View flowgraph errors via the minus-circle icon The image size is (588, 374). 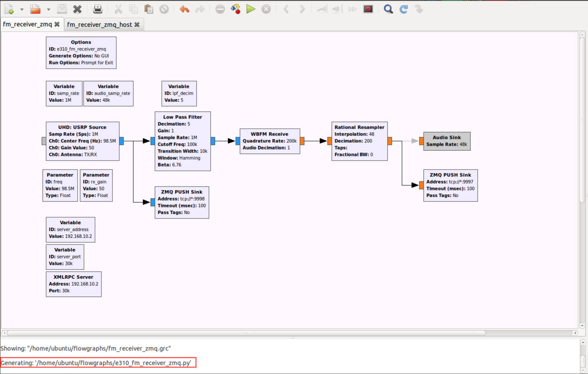(220, 9)
